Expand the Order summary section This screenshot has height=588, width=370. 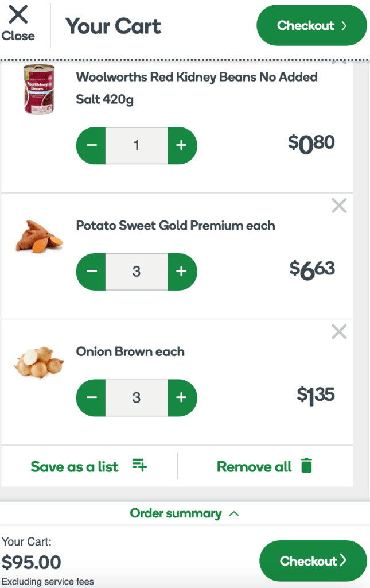click(184, 513)
